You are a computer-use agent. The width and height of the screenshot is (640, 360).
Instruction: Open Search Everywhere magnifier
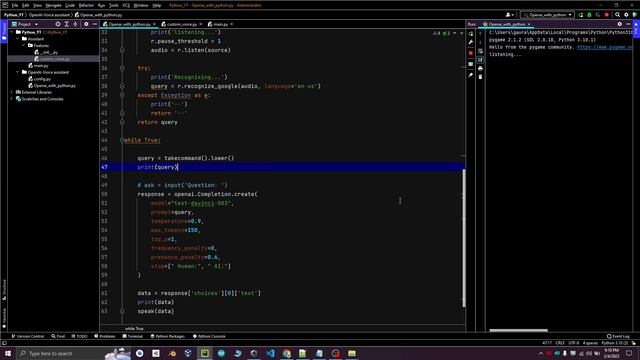(x=618, y=15)
